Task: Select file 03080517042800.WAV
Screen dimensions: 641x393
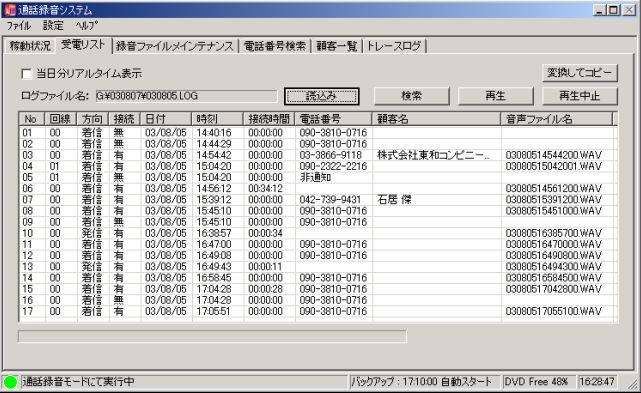Action: pyautogui.click(x=554, y=289)
